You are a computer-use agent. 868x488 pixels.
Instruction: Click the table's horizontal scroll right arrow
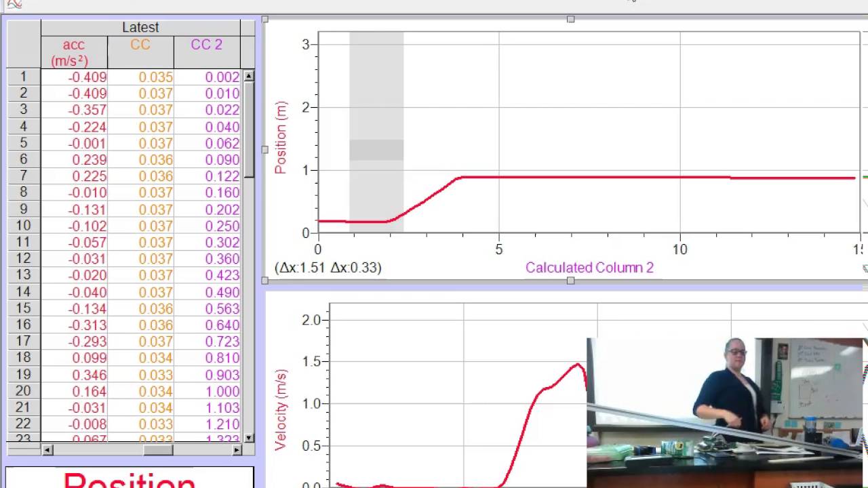click(237, 450)
